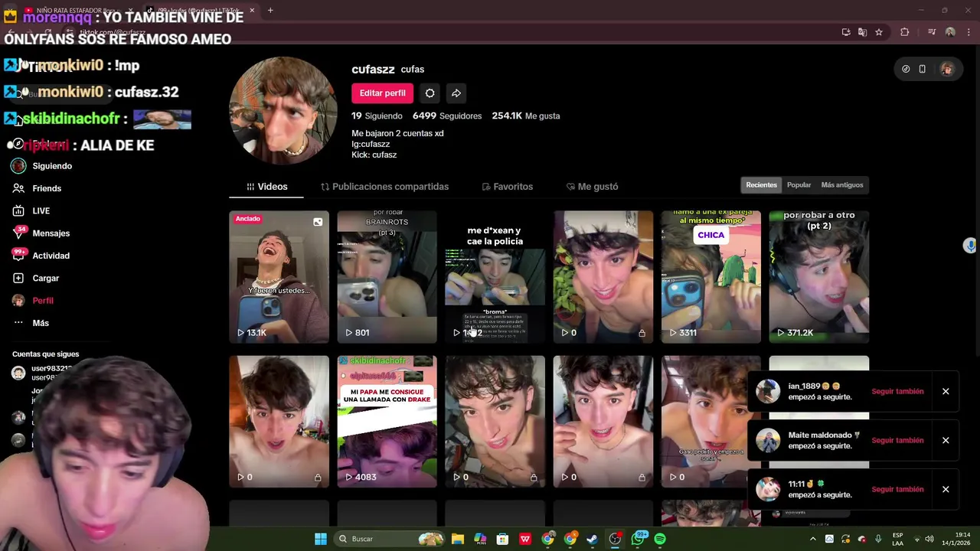
Task: Open the 6499 Seguidores list
Action: point(447,116)
